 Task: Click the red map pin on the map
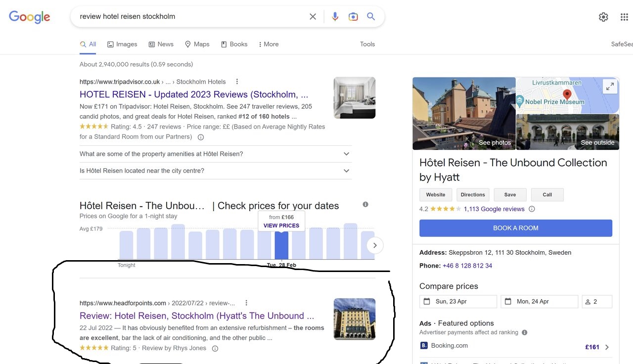tap(567, 94)
